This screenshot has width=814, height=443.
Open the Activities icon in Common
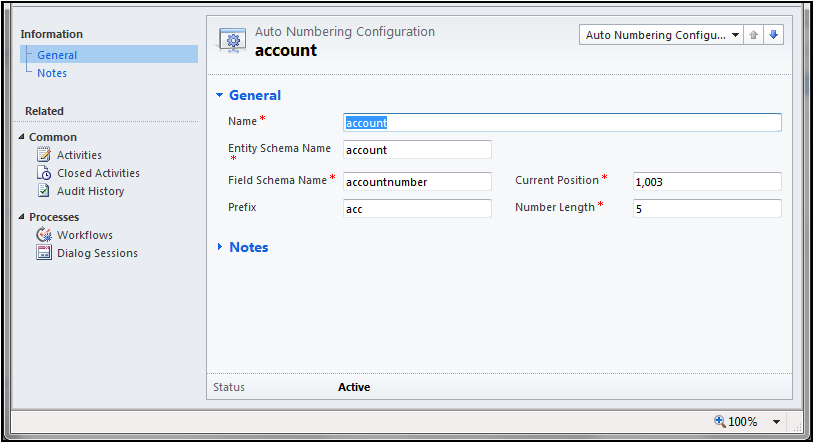point(44,155)
